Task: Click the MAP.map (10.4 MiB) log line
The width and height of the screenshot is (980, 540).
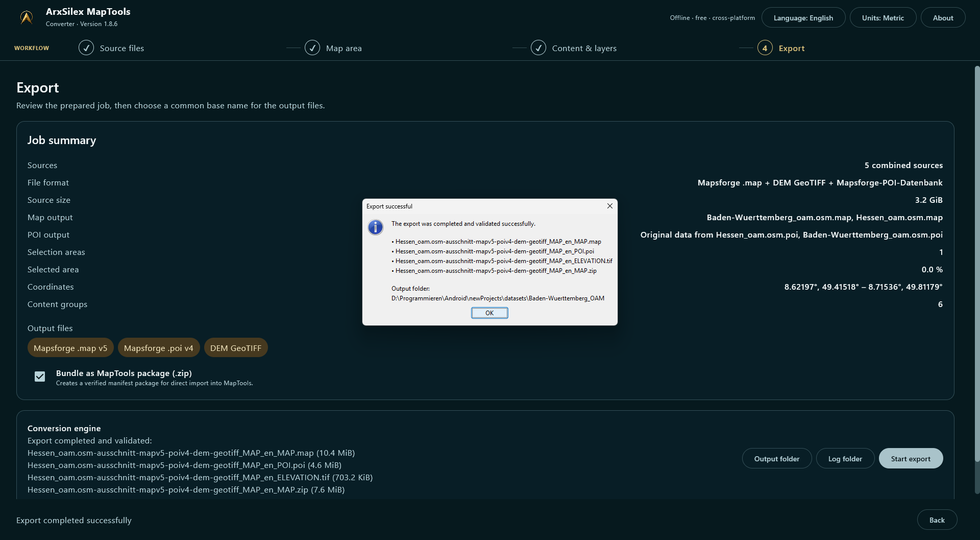Action: pyautogui.click(x=191, y=453)
